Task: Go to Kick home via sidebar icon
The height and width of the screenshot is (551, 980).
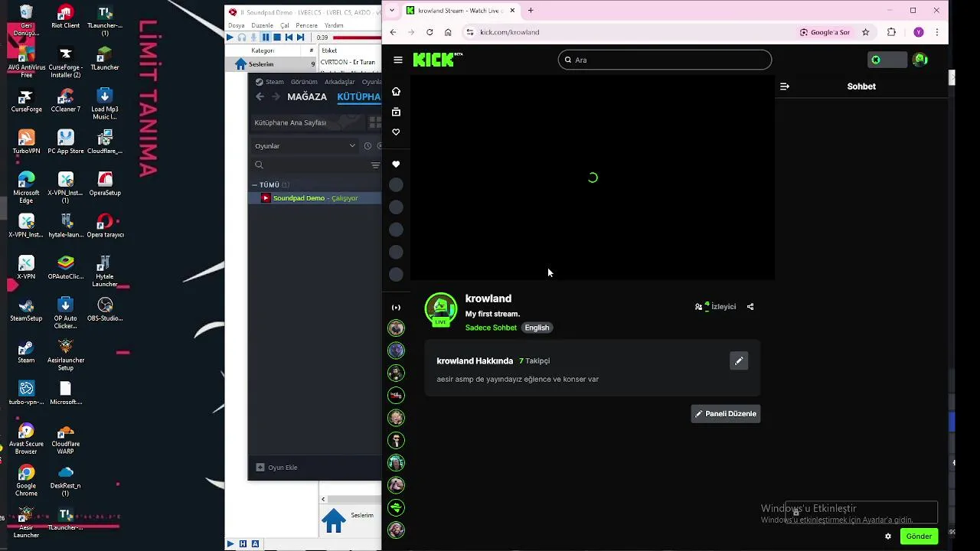Action: [x=396, y=92]
